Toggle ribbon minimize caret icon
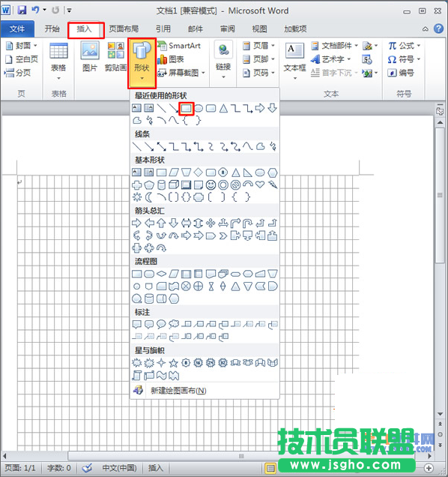448x477 pixels. tap(426, 29)
